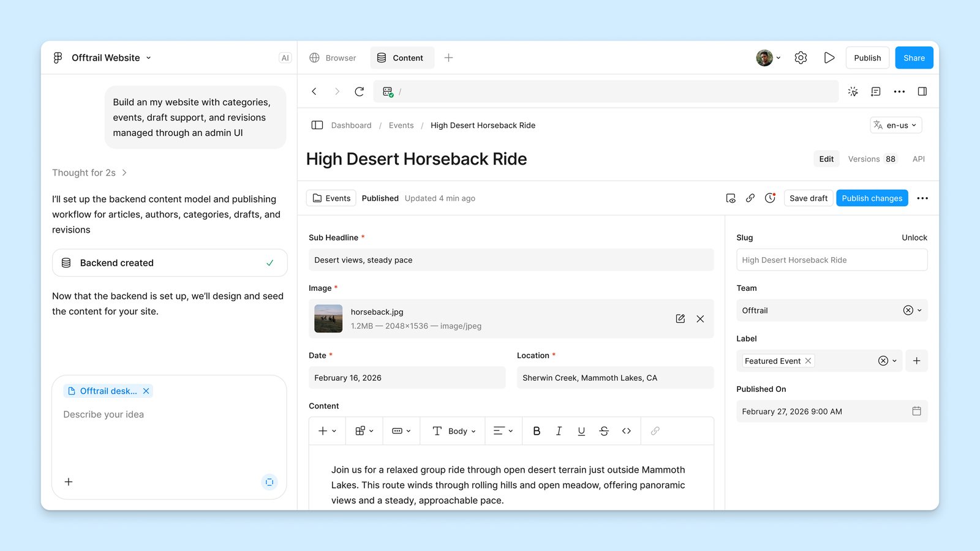Image resolution: width=980 pixels, height=551 pixels.
Task: Click the horseback.jpg thumbnail
Action: (x=328, y=318)
